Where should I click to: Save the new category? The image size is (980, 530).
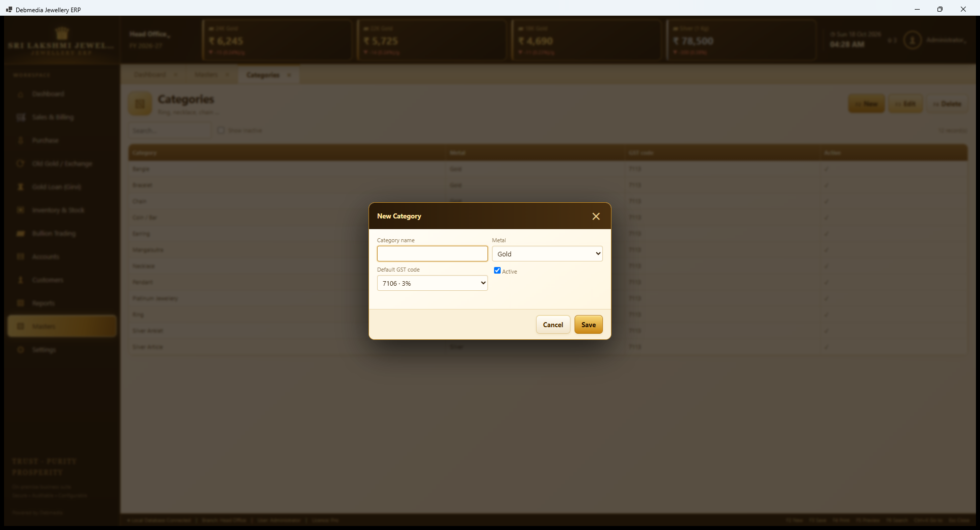pos(588,325)
